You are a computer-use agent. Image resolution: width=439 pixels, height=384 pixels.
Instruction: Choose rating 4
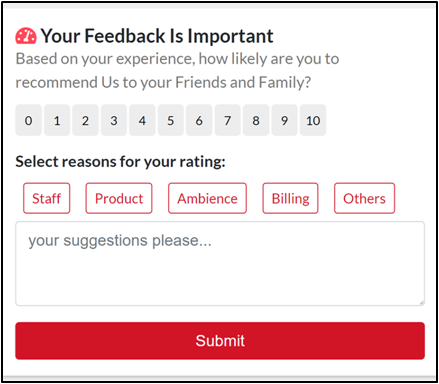pos(142,120)
